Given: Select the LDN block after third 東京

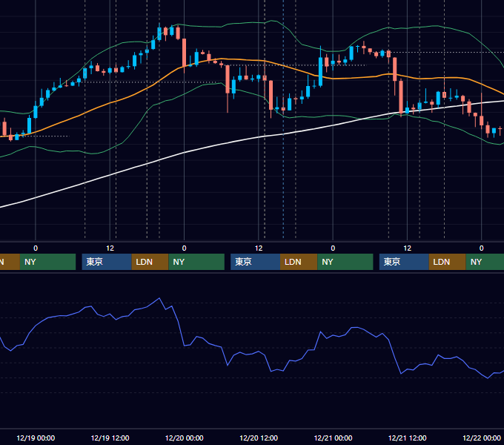Looking at the screenshot, I should point(448,262).
